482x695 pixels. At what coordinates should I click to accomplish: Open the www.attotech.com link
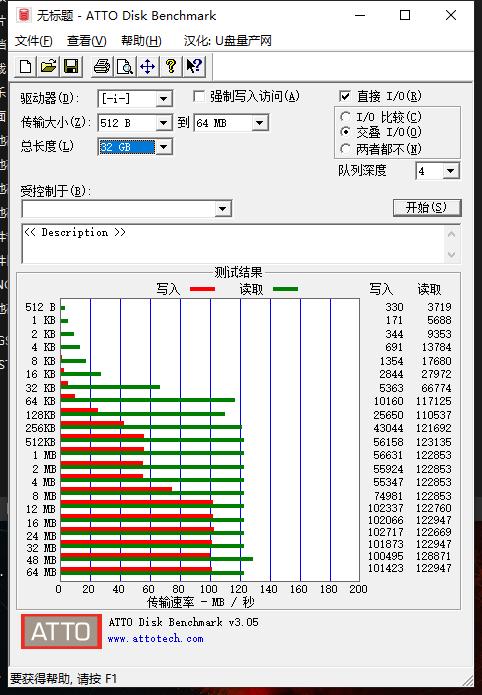click(156, 639)
